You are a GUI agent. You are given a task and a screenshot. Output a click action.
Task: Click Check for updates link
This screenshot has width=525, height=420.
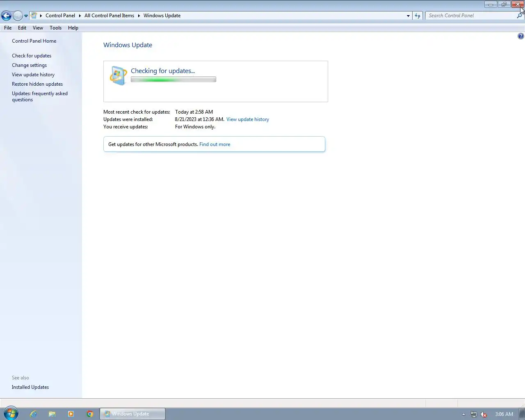coord(32,56)
